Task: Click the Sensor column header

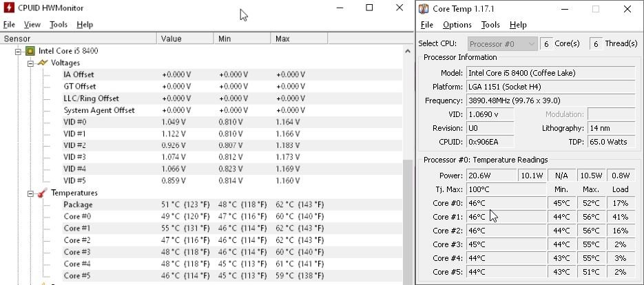Action: 79,39
